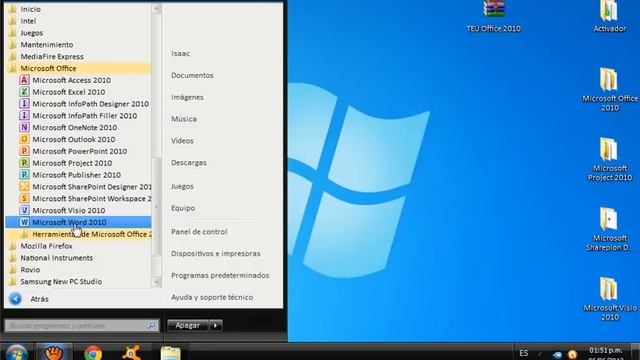Viewport: 640px width, 360px height.
Task: Open Microsoft InfoPath Filler 2010
Action: click(78, 116)
